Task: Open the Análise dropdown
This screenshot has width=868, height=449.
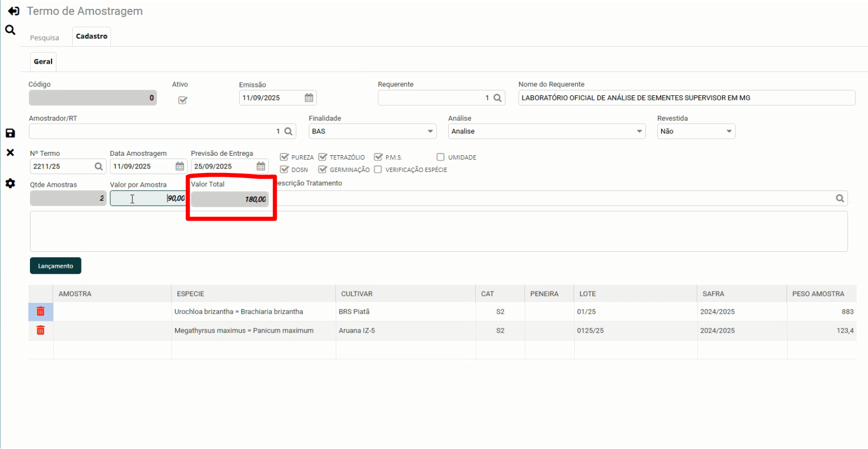Action: tap(640, 131)
